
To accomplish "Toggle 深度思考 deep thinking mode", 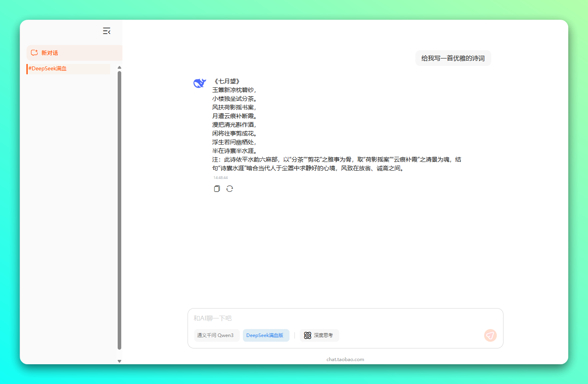I will [x=319, y=335].
